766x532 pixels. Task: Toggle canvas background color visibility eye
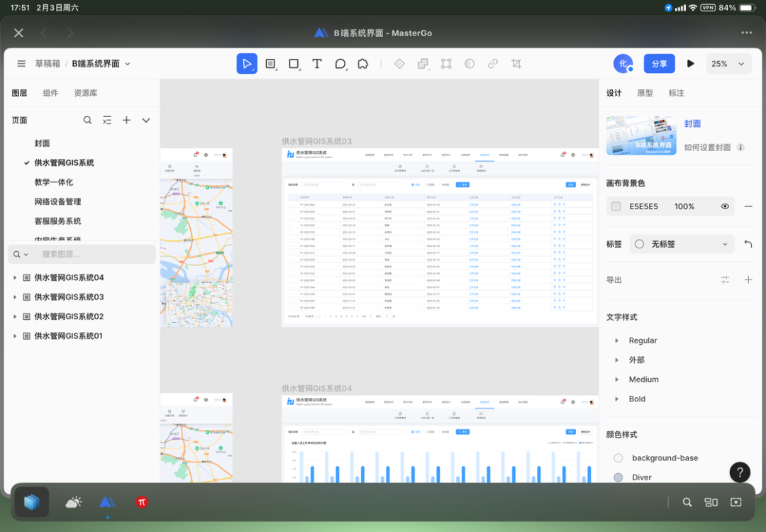point(725,206)
